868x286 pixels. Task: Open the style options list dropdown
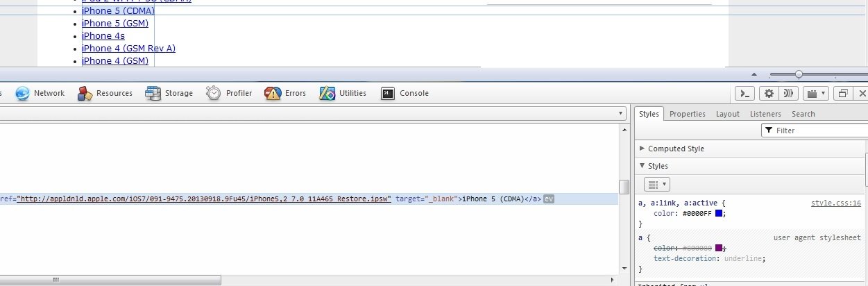click(x=657, y=184)
